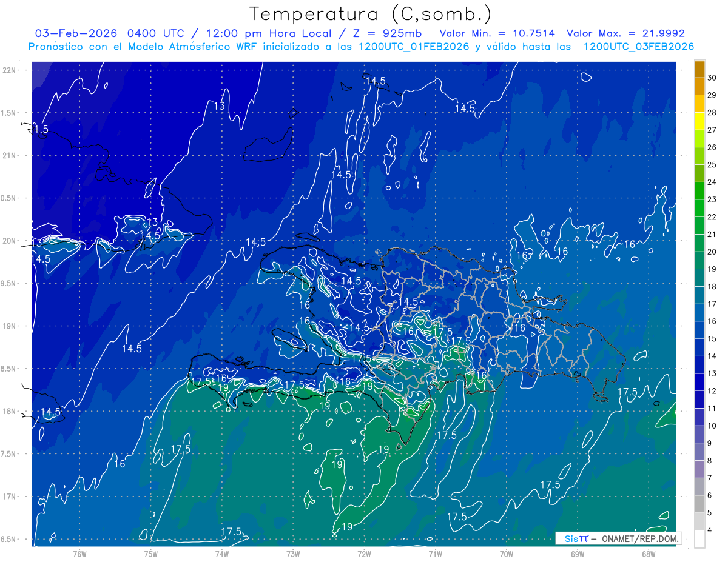
Task: Click the '21N' latitude label
Action: tap(8, 155)
